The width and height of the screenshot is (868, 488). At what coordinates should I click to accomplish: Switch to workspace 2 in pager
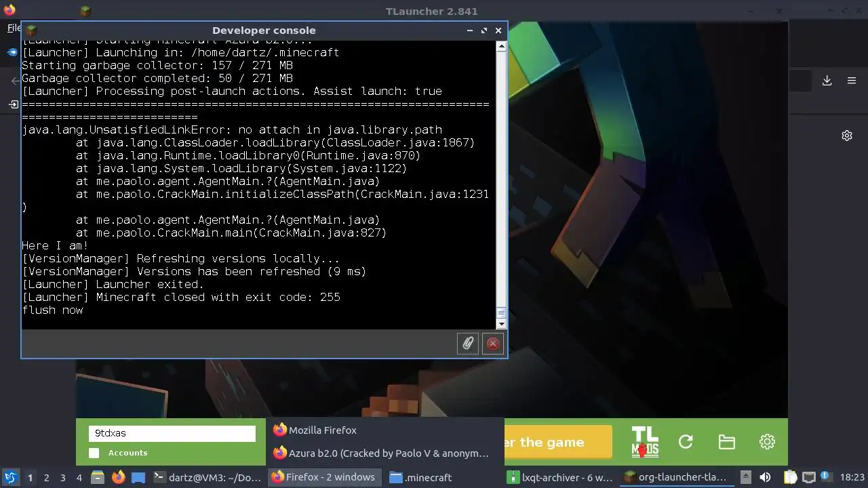coord(47,477)
